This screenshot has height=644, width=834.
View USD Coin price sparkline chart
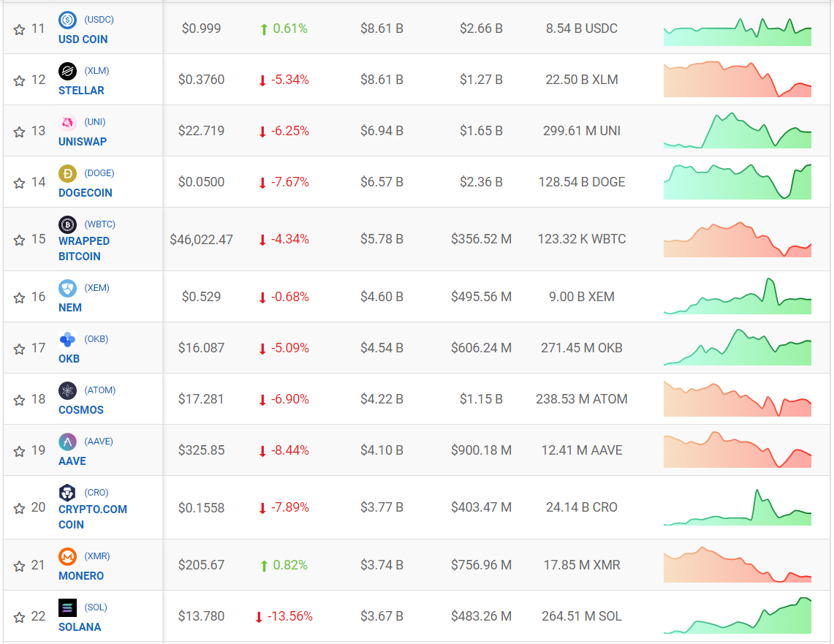coord(738,31)
